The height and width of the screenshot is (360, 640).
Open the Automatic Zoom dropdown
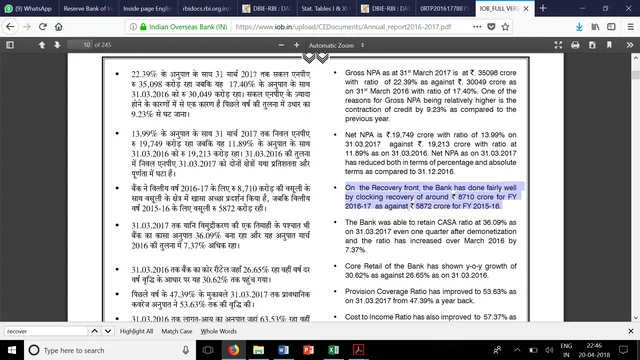click(x=336, y=45)
